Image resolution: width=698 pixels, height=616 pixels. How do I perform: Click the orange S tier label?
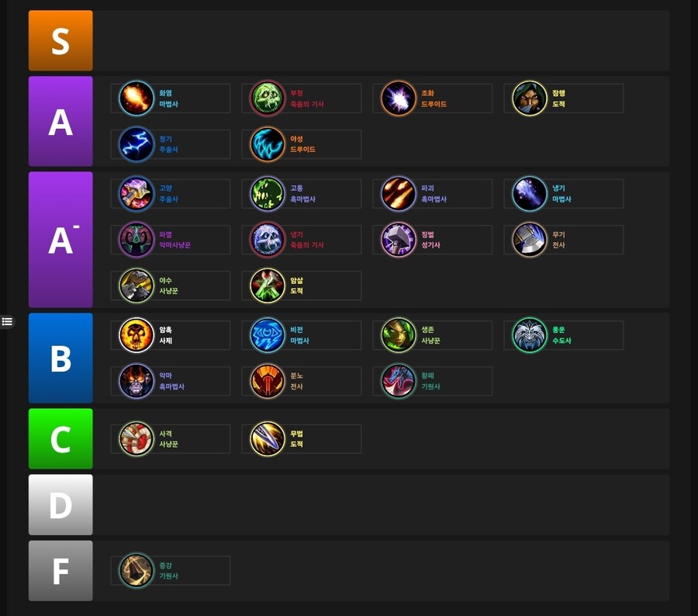click(x=60, y=40)
